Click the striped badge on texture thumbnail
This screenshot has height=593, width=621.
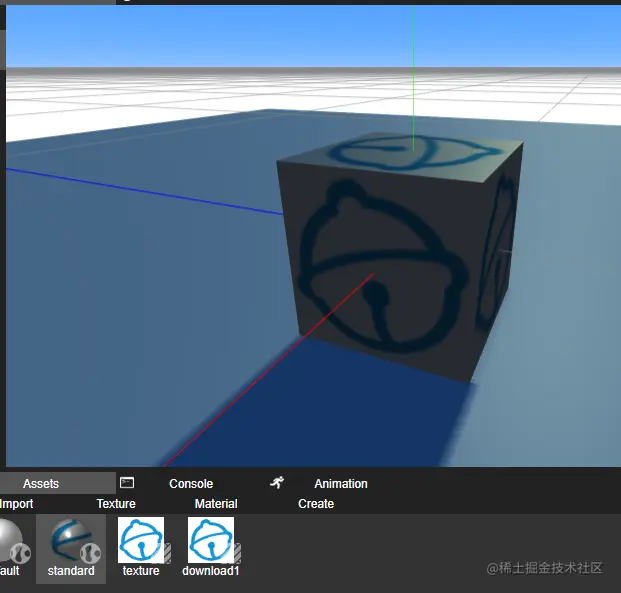(x=168, y=553)
